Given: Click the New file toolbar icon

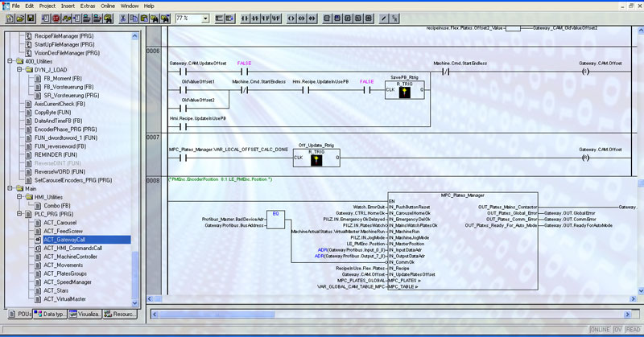Looking at the screenshot, I should click(10, 18).
